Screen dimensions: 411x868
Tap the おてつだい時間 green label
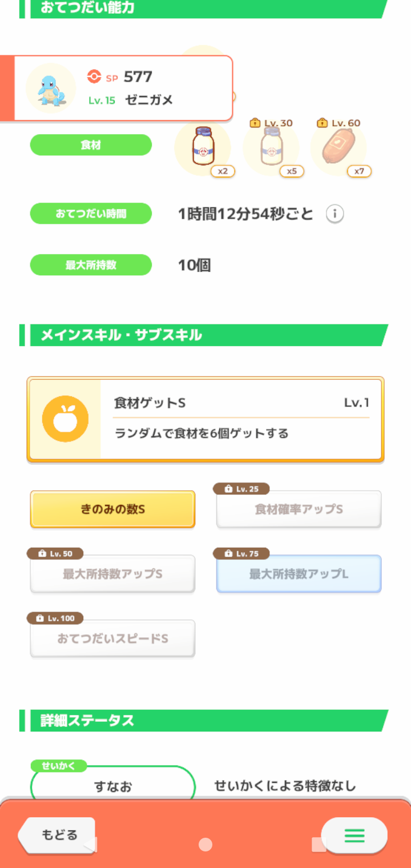[91, 214]
